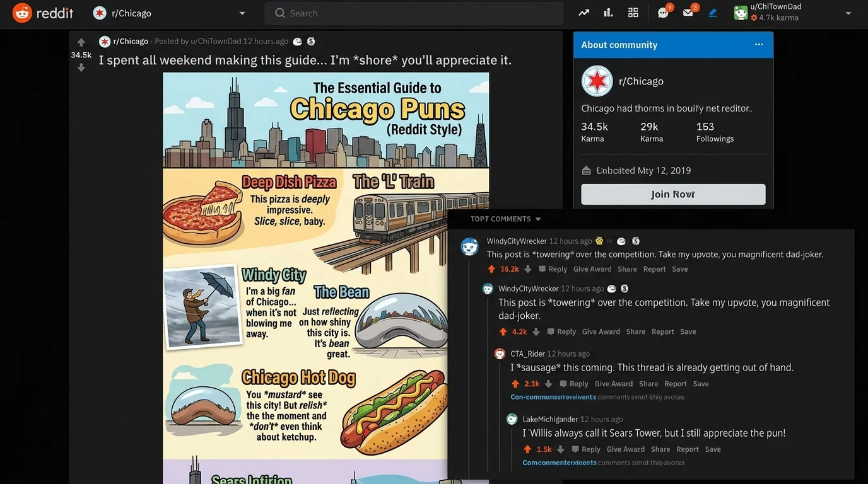Downvote the comment with 36.2k votes

coord(528,269)
